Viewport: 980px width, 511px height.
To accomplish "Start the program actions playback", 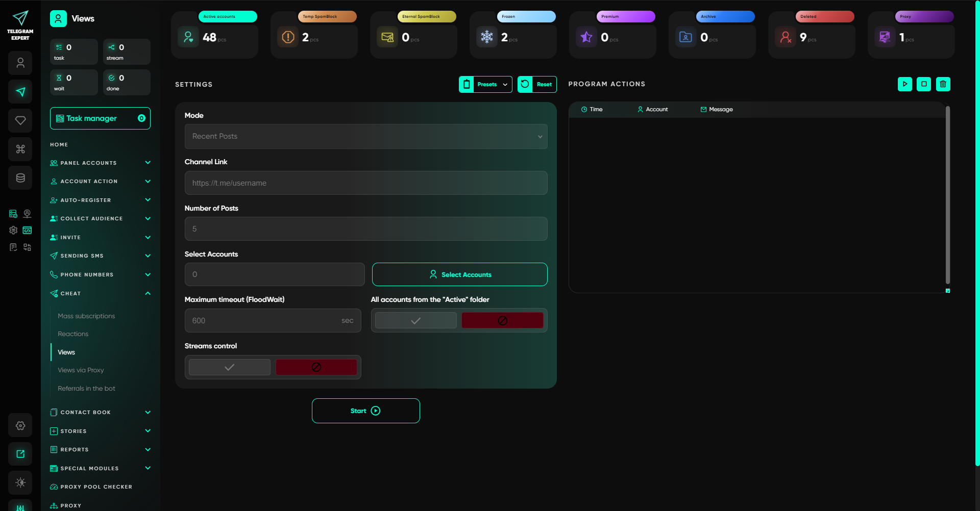I will tap(905, 84).
